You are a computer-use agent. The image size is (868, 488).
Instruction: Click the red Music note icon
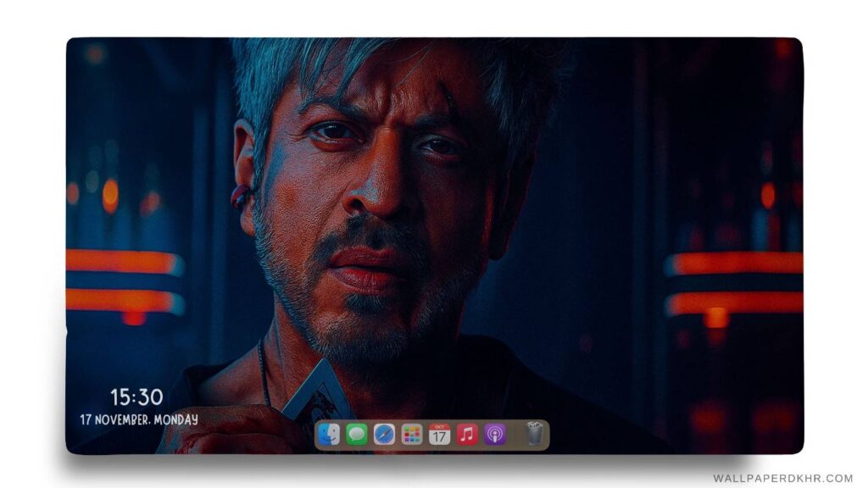(466, 434)
